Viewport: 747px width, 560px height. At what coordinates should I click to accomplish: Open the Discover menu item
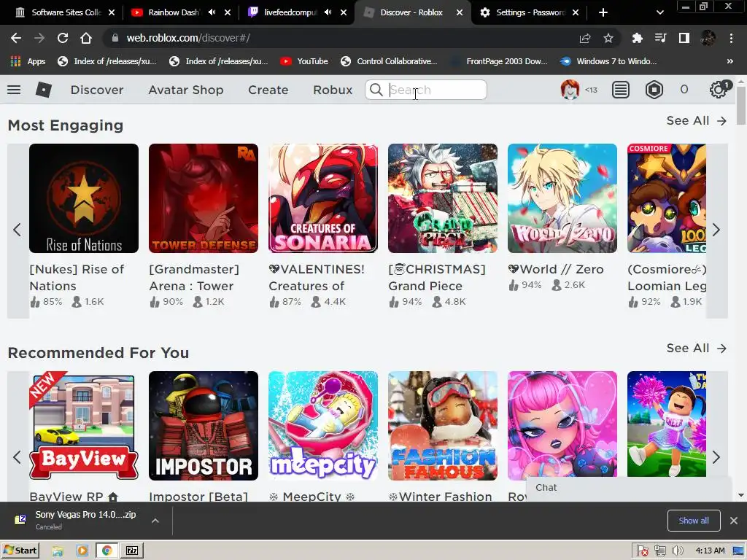click(x=97, y=90)
